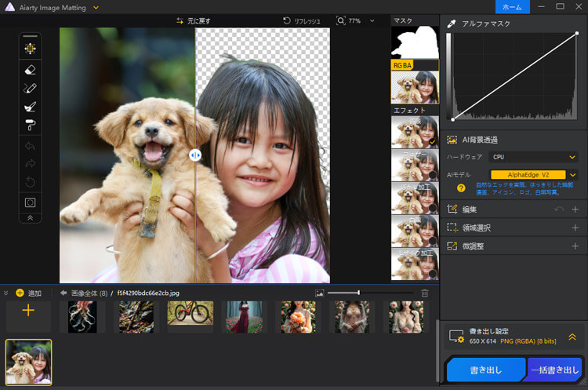The width and height of the screenshot is (588, 390).
Task: Click the trash delete icon
Action: click(x=424, y=293)
